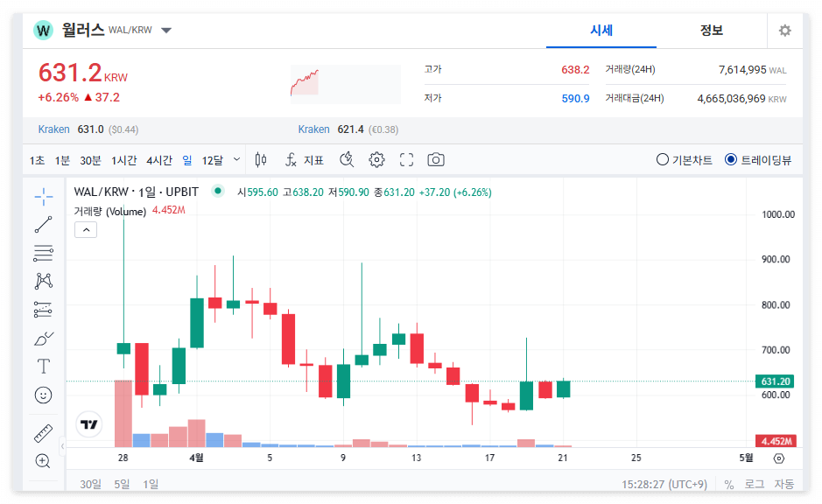Select the 일 daily interval
The image size is (822, 504).
pyautogui.click(x=187, y=160)
